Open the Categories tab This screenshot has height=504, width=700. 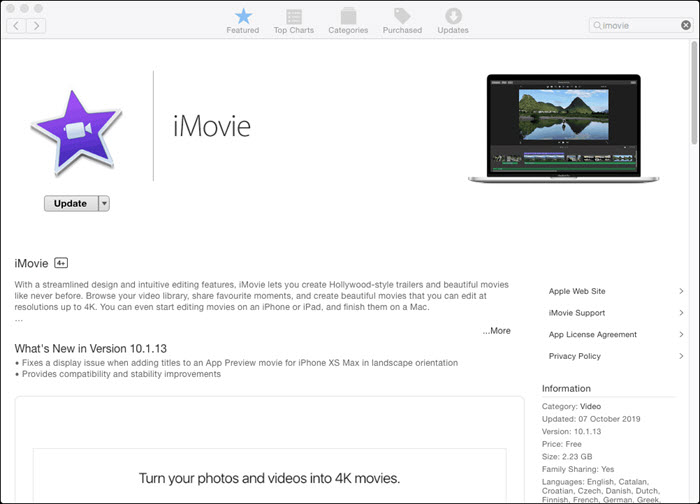tap(348, 21)
